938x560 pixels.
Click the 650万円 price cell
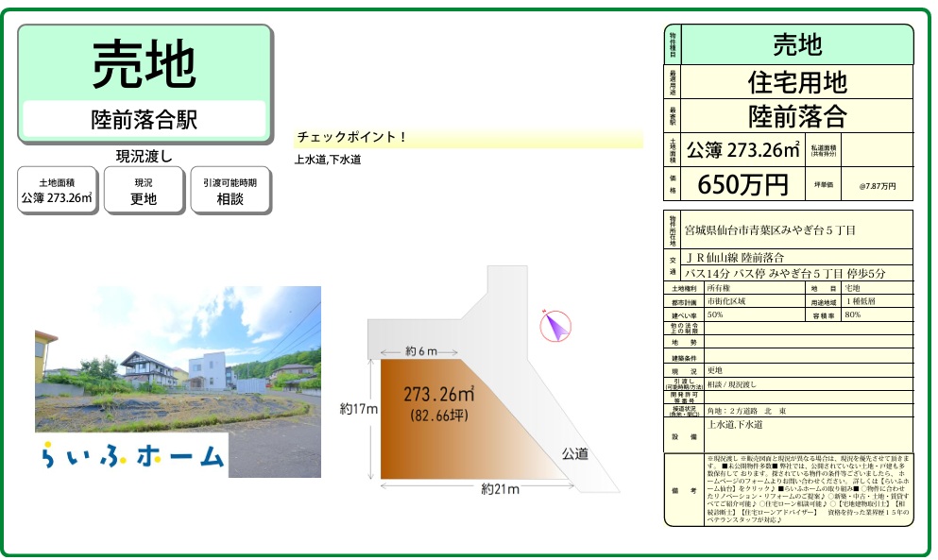(x=742, y=185)
